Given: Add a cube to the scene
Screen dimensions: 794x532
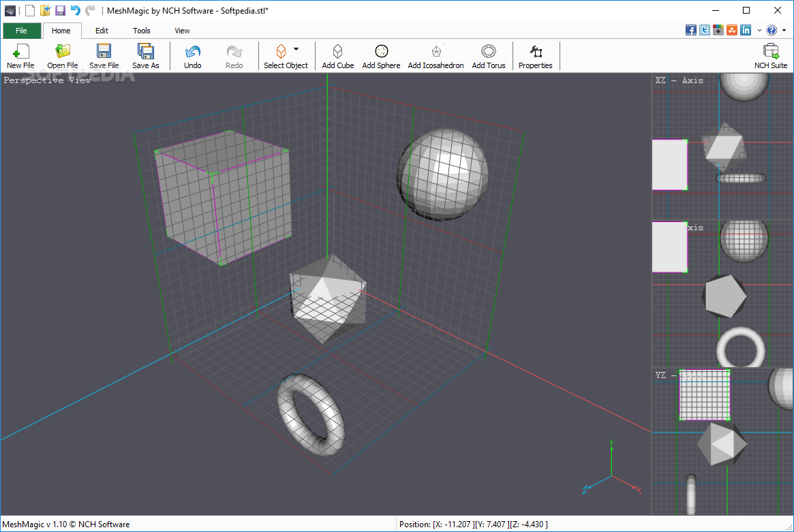Looking at the screenshot, I should tap(338, 56).
